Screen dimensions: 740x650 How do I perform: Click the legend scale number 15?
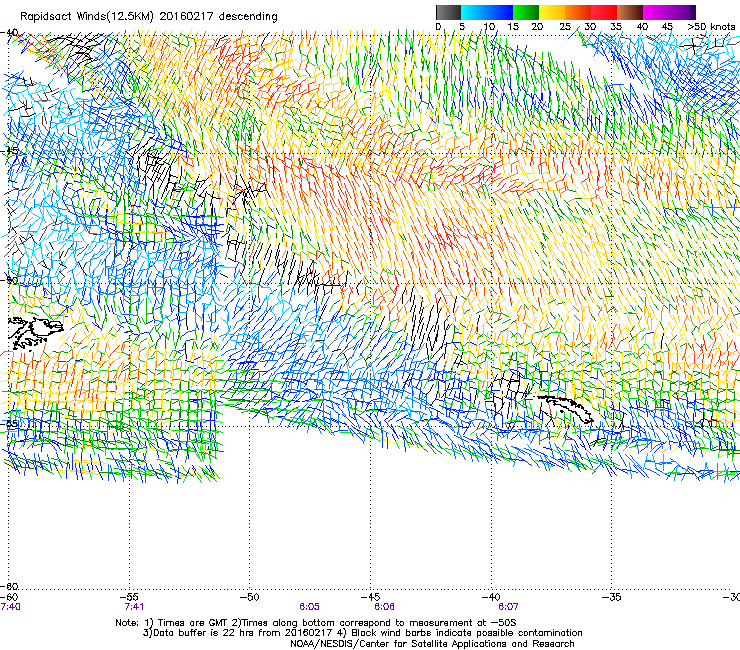[x=513, y=27]
